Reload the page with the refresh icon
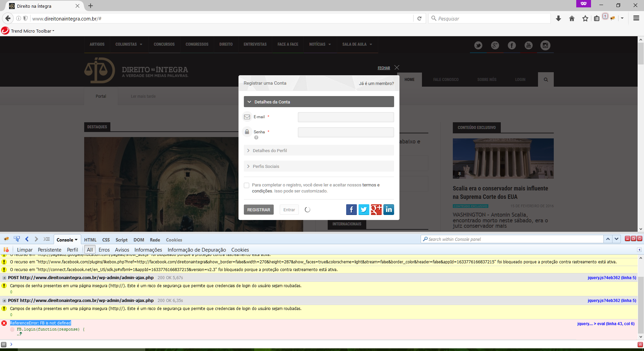644x351 pixels. click(x=419, y=18)
